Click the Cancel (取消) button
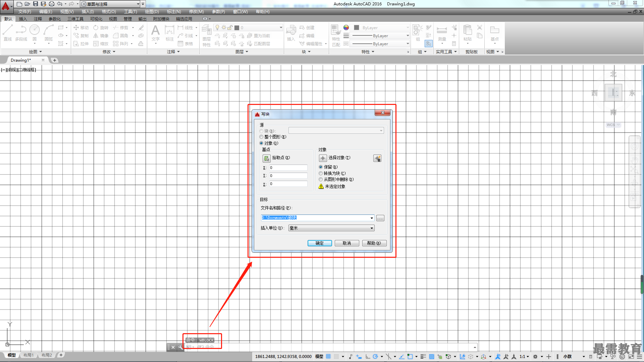The width and height of the screenshot is (644, 362). pos(347,243)
